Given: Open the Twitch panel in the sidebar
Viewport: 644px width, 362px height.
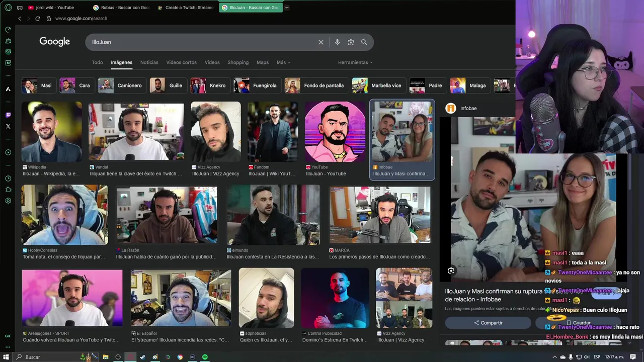Looking at the screenshot, I should coord(8,115).
